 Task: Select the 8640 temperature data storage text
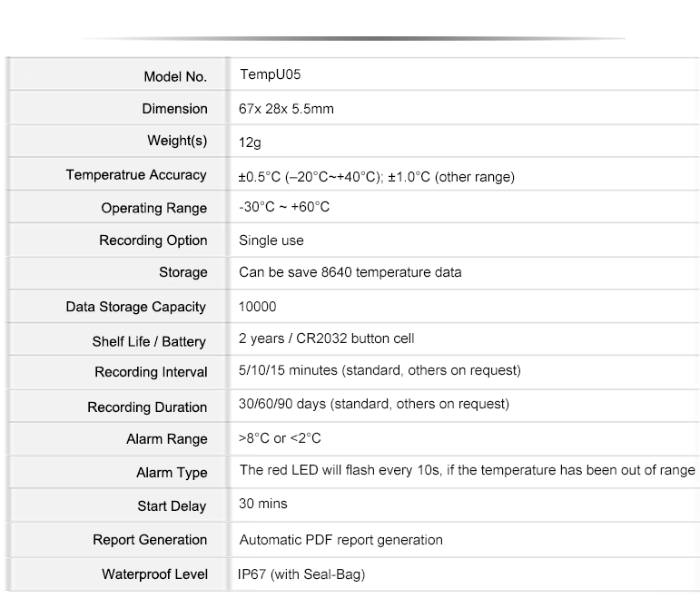[x=350, y=272]
